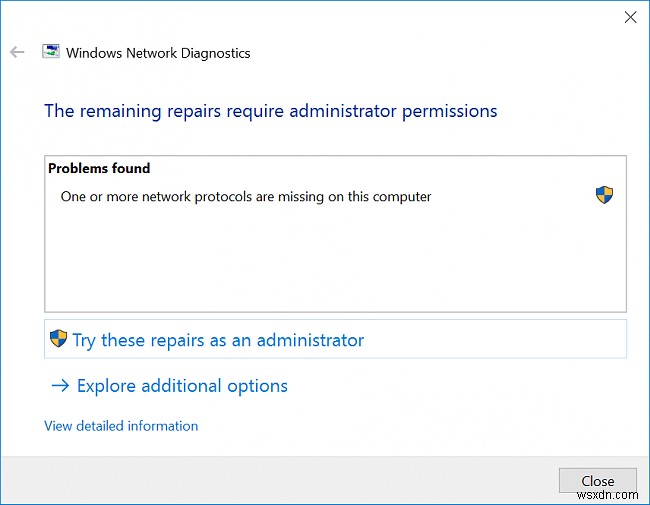Viewport: 650px width, 505px height.
Task: Click the Windows Network Diagnostics title text
Action: click(158, 53)
